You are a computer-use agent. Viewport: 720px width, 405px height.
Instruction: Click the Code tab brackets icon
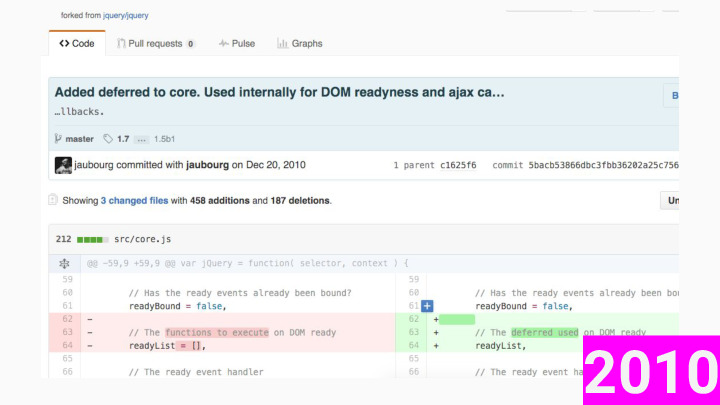tap(64, 44)
